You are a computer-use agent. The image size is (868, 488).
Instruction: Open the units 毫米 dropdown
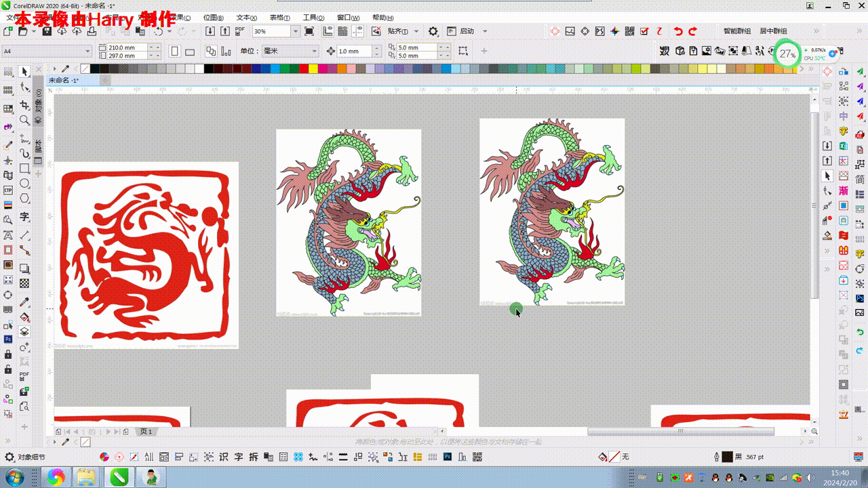(315, 52)
